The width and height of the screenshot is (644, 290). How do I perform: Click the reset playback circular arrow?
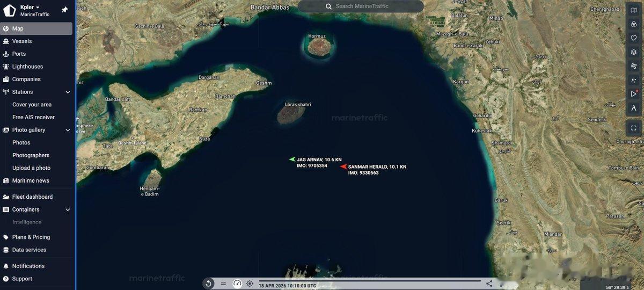click(209, 284)
